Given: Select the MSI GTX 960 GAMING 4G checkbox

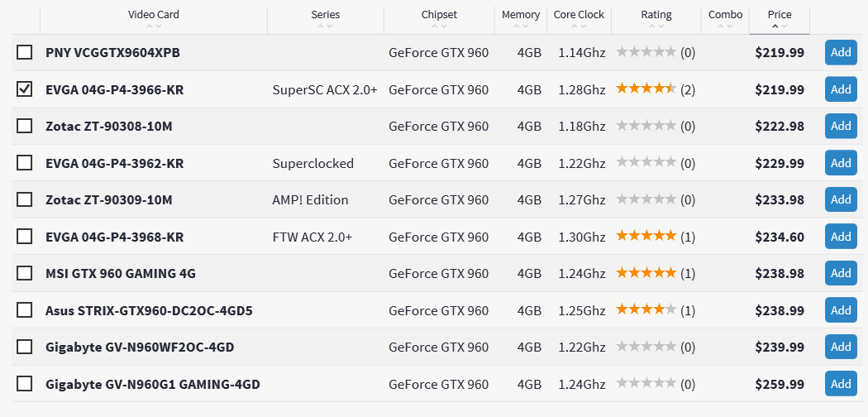Looking at the screenshot, I should point(24,273).
